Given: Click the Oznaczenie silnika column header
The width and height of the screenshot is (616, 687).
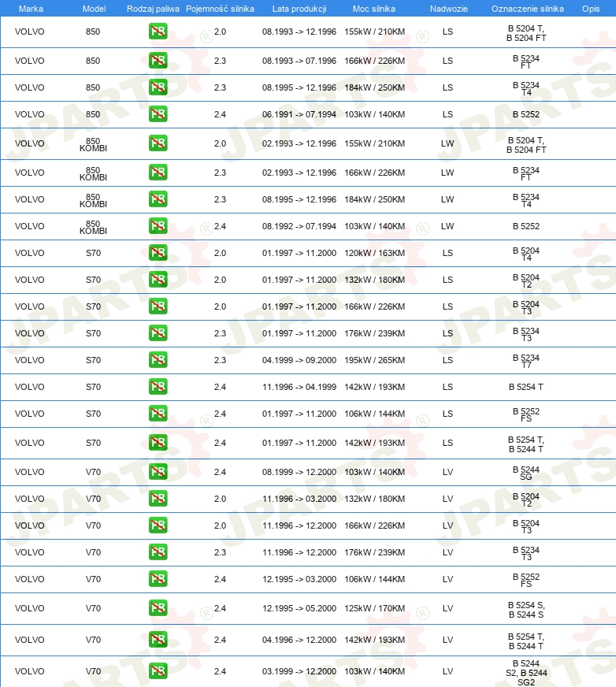Looking at the screenshot, I should (528, 9).
